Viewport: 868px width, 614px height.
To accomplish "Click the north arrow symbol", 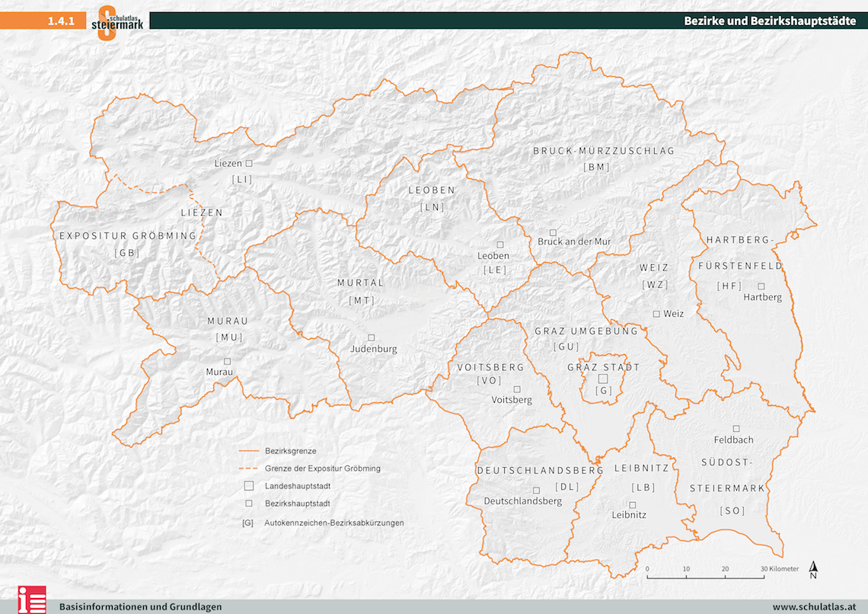I will (814, 569).
